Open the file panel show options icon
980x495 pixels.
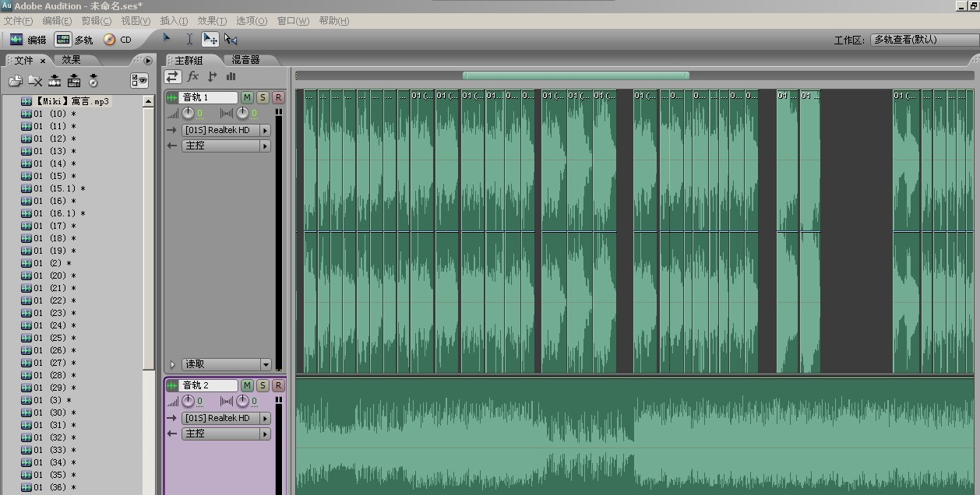(x=139, y=80)
